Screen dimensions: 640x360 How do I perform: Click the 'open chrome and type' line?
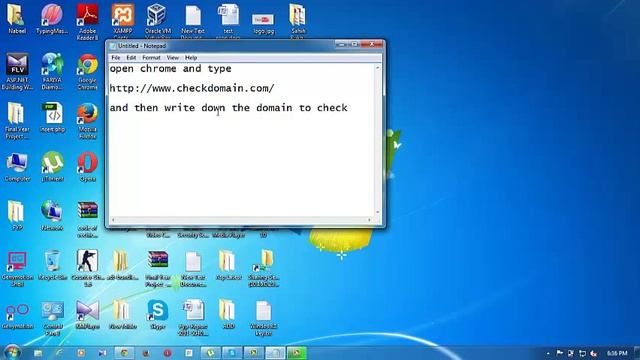(x=170, y=69)
